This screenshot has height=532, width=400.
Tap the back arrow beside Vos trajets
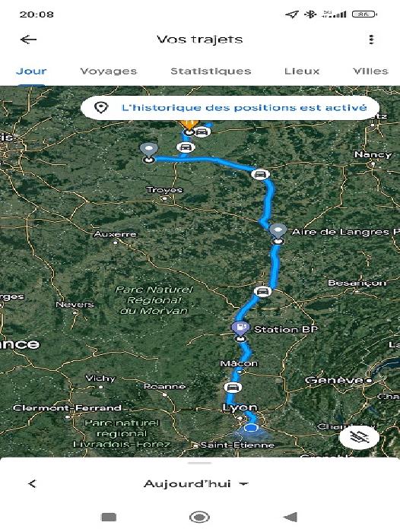(x=29, y=40)
